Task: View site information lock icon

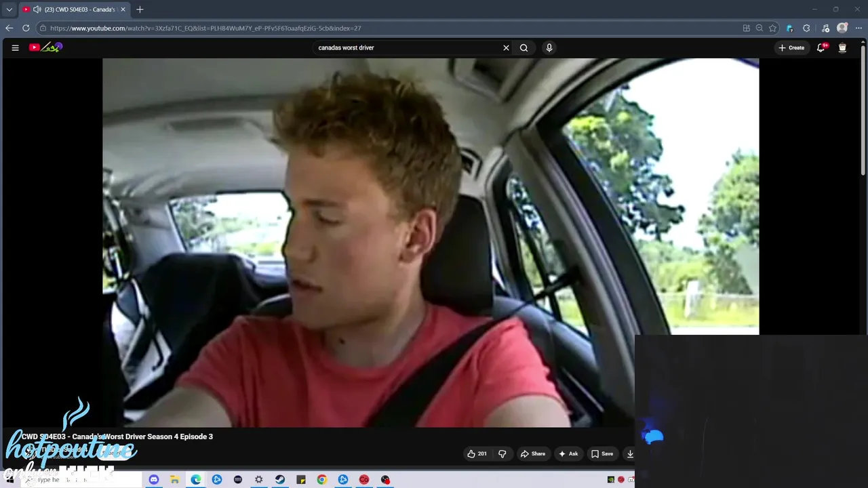Action: [x=43, y=28]
